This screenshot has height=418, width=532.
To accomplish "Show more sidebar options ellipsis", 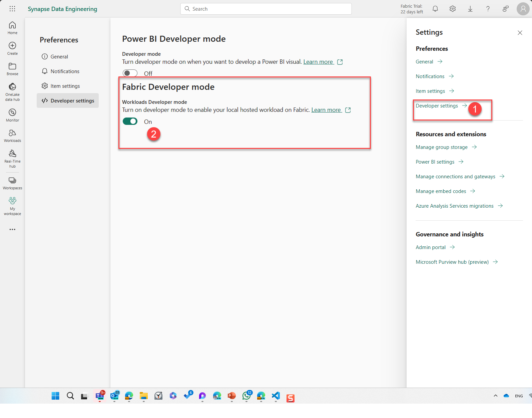I will tap(12, 229).
